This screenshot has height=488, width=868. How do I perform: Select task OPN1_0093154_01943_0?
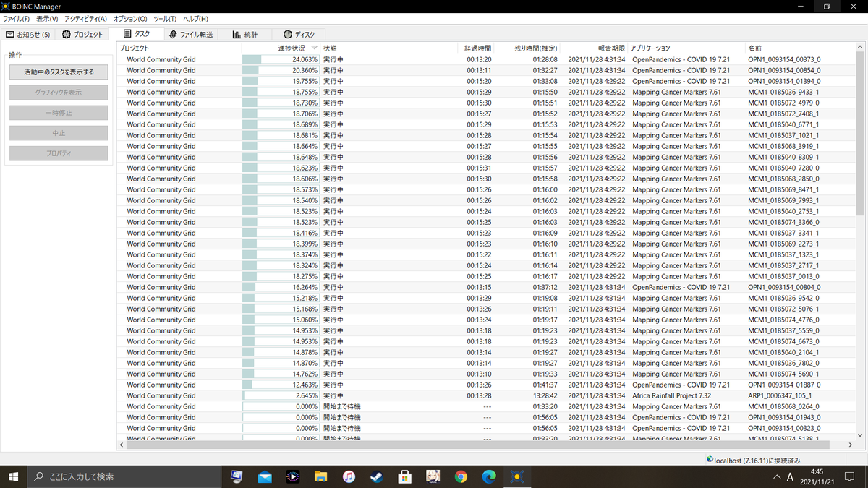click(784, 417)
